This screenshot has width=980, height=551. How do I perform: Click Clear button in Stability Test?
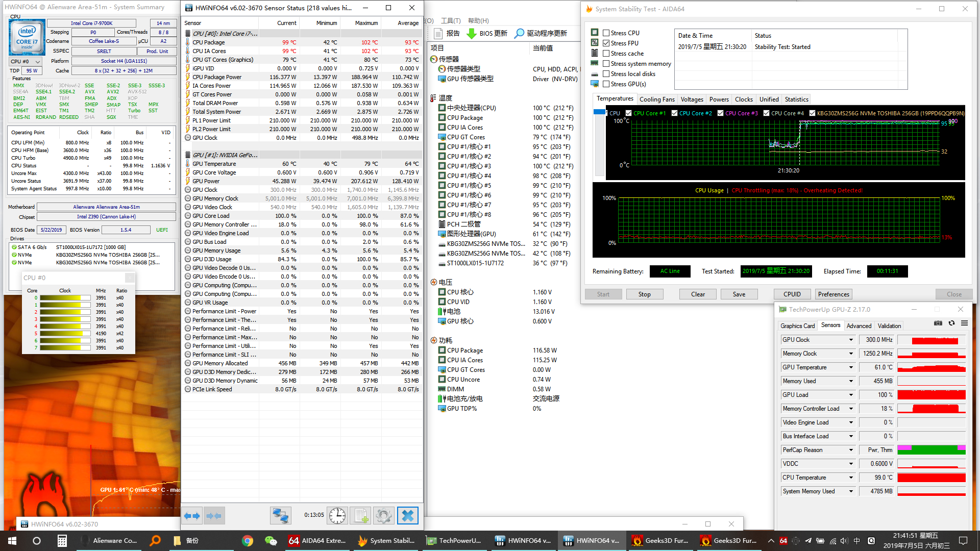click(698, 294)
